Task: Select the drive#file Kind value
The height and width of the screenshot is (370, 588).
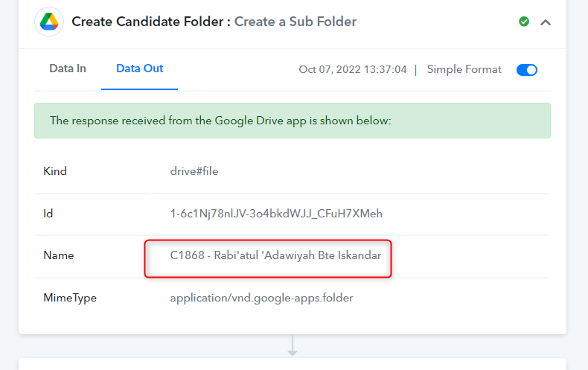Action: tap(194, 171)
